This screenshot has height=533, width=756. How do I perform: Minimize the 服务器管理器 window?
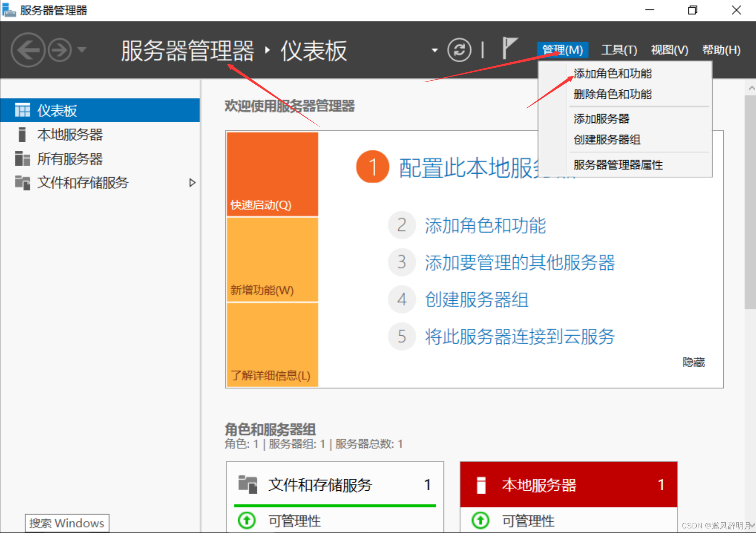[649, 10]
